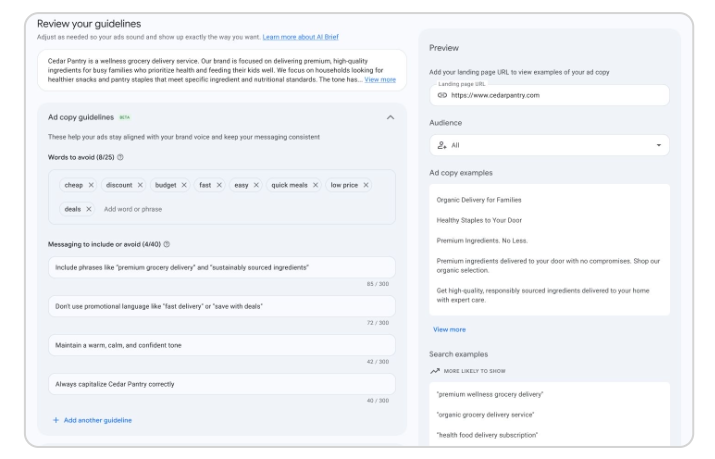Edit the warm, calm, confident tone guideline
The width and height of the screenshot is (715, 459).
tap(222, 346)
